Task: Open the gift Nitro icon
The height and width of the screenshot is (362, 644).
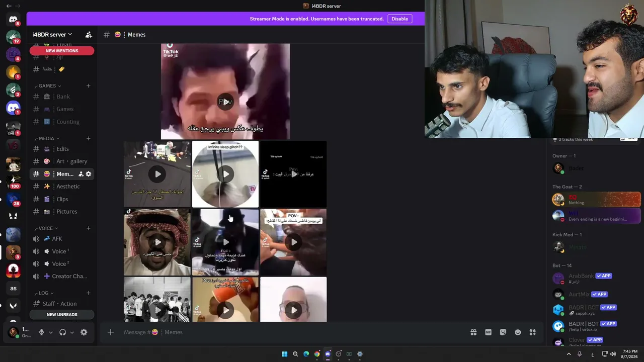Action: (473, 332)
